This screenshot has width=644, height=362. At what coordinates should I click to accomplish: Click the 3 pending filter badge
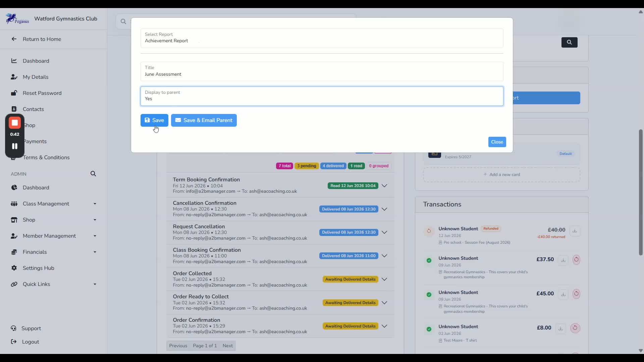307,166
